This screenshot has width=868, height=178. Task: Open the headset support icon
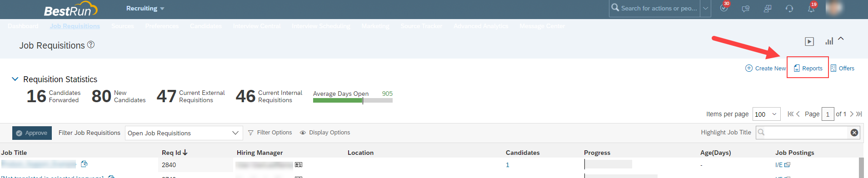point(789,9)
